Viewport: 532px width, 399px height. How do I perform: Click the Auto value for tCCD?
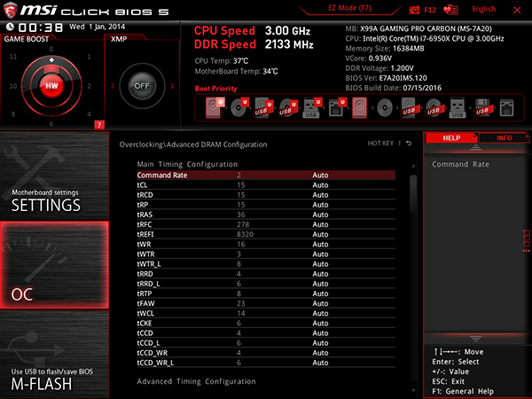(x=320, y=332)
